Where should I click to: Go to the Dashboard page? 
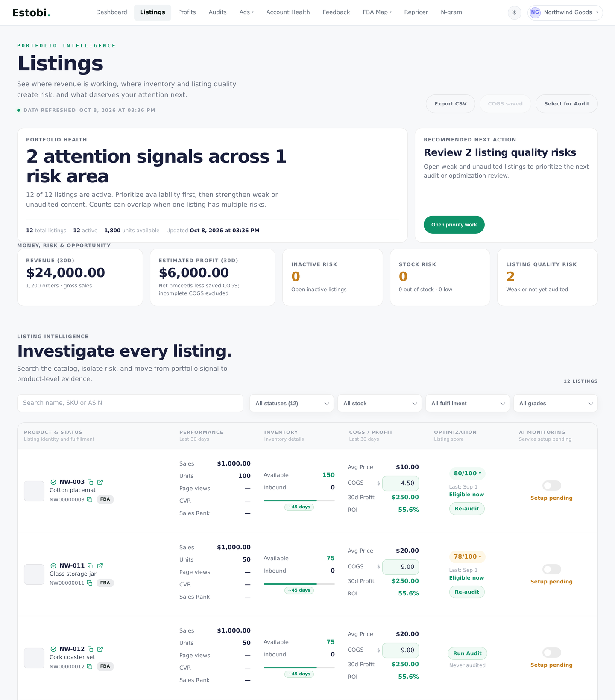(111, 12)
